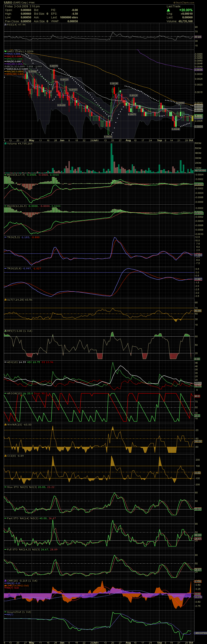The height and width of the screenshot is (644, 207).
Task: Click the 0.00220 price label
Action: click(x=64, y=79)
